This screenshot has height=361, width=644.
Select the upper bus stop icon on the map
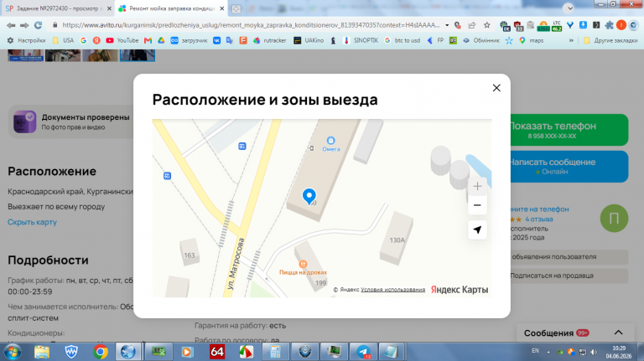241,146
